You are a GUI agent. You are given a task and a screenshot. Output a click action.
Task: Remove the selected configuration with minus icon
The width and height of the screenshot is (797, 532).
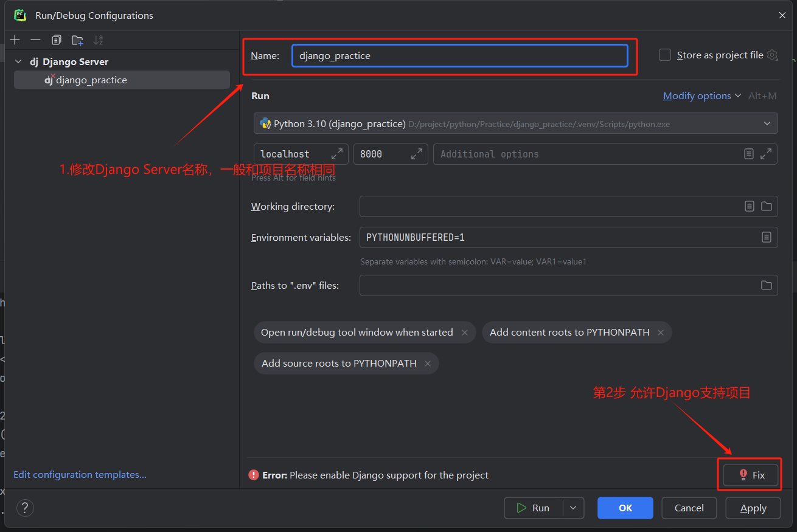point(35,40)
